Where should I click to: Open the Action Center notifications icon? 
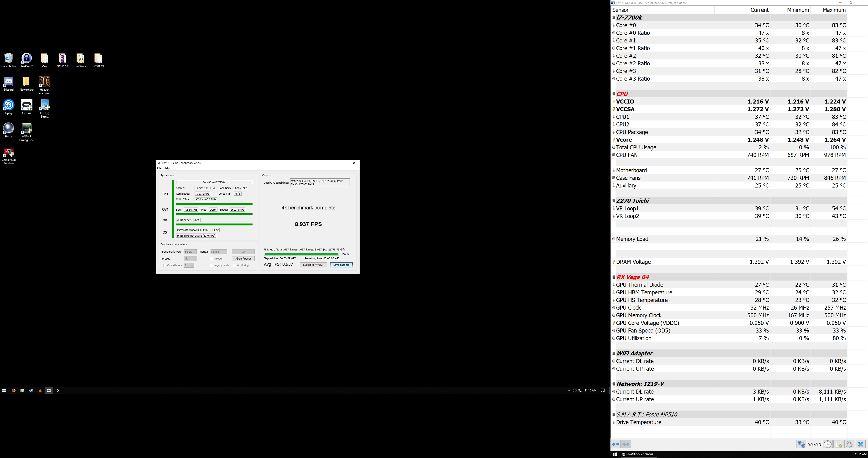tap(603, 390)
